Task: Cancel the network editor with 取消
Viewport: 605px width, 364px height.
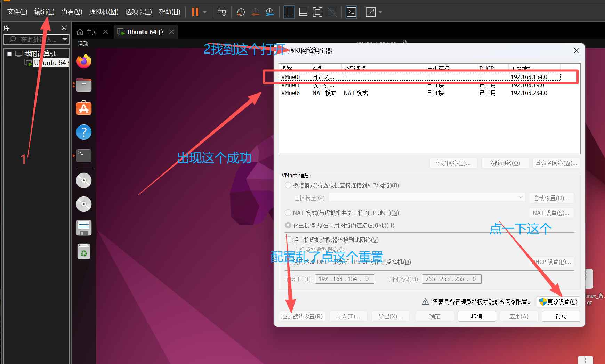Action: coord(477,316)
